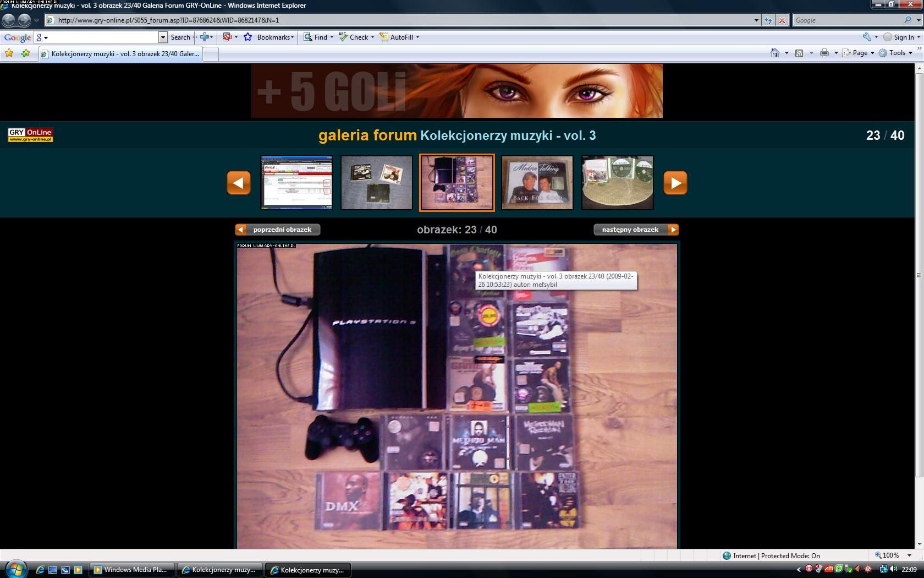This screenshot has width=924, height=578.
Task: Go to next thumbnails with orange right arrow
Action: [x=675, y=183]
